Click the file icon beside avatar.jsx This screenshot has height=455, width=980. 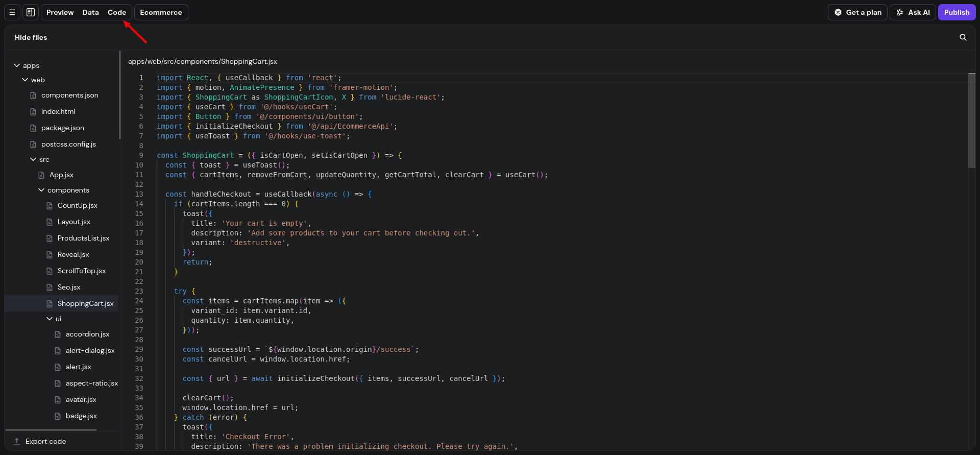click(x=58, y=400)
